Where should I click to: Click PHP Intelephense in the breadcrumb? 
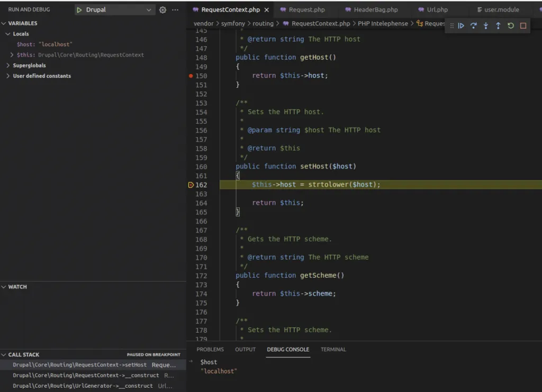pyautogui.click(x=383, y=23)
